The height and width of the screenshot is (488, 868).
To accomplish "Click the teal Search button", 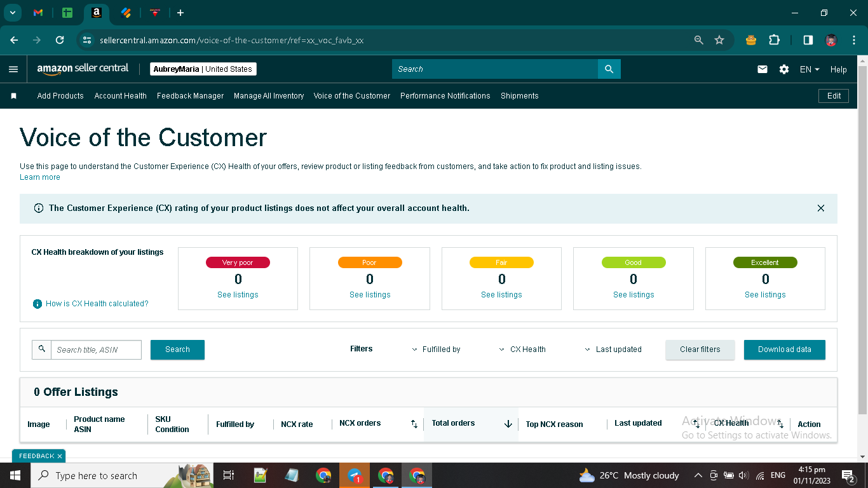I will pyautogui.click(x=177, y=349).
